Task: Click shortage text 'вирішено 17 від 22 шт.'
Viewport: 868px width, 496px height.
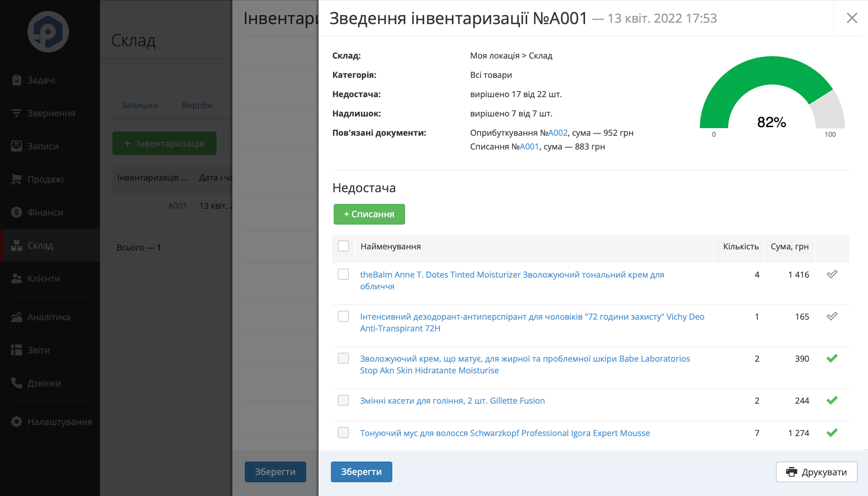Action: pos(516,95)
